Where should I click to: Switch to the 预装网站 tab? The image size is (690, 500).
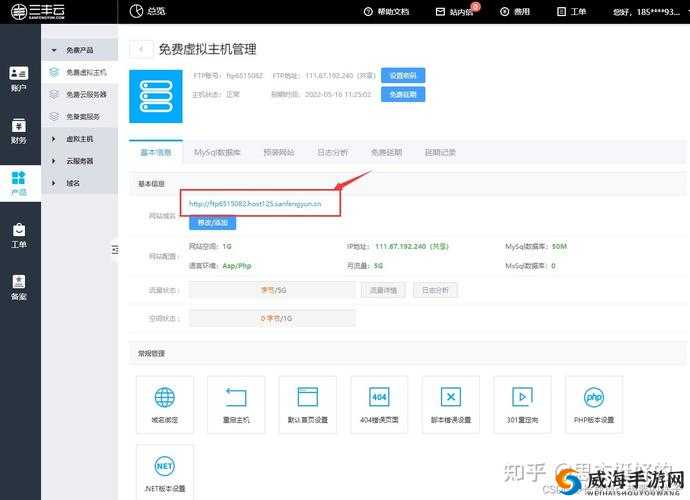point(279,152)
